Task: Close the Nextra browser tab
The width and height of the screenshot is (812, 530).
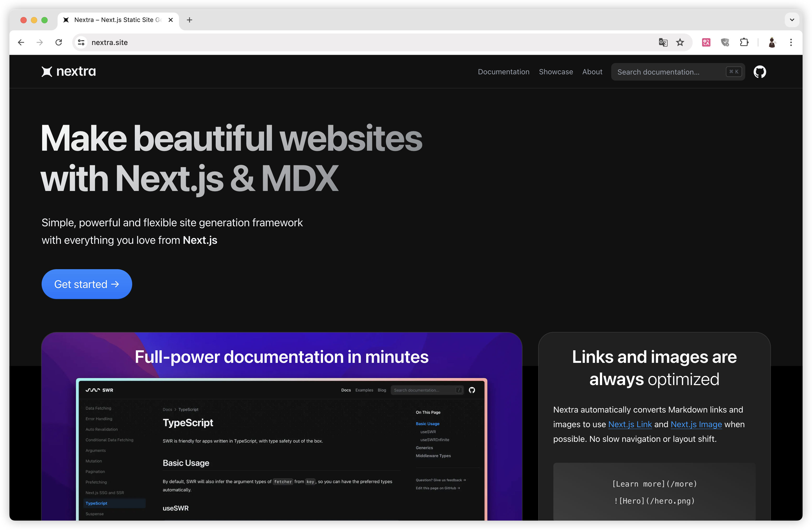Action: point(171,20)
